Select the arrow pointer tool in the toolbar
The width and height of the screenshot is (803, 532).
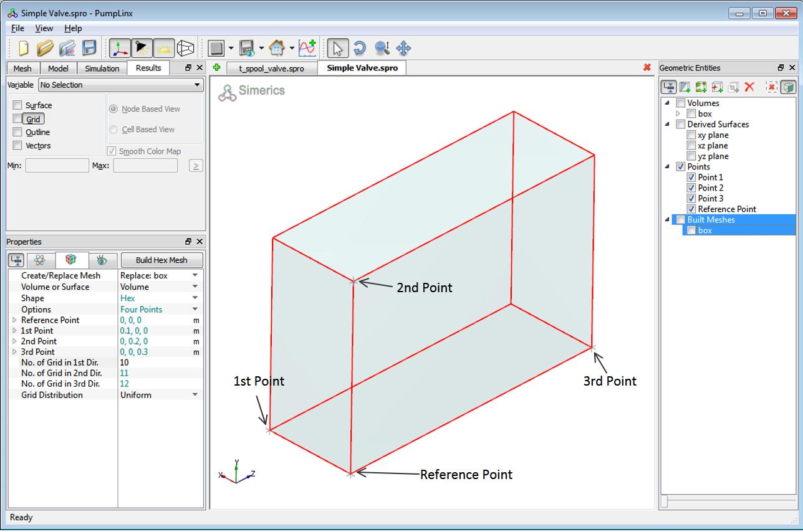tap(337, 47)
